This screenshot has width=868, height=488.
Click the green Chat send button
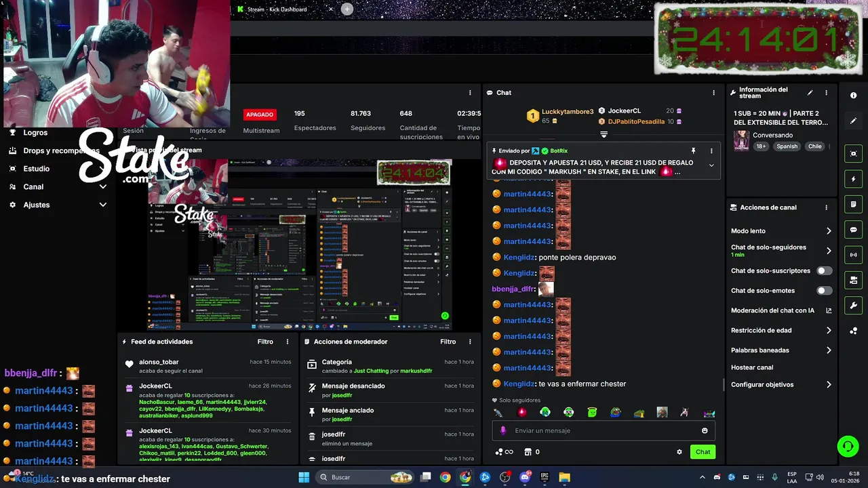[703, 451]
